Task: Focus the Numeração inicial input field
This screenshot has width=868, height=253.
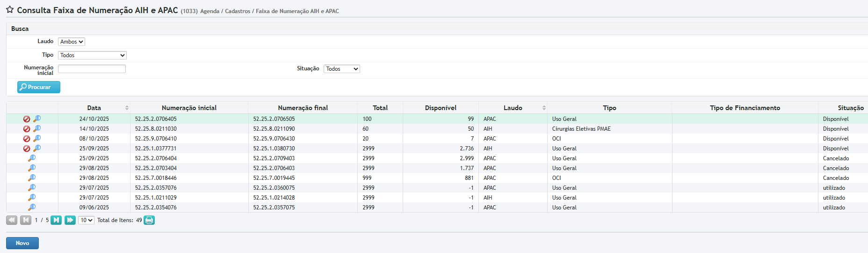Action: (92, 69)
